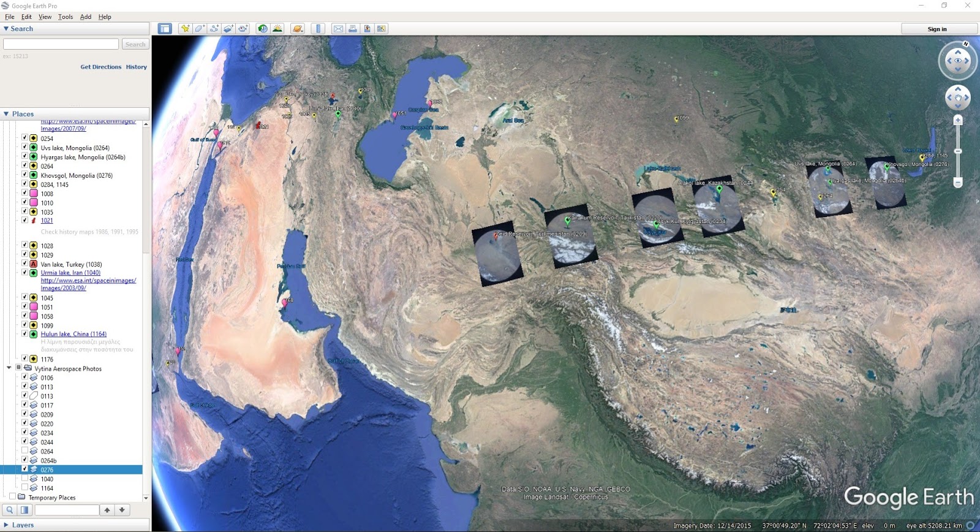This screenshot has height=532, width=980.
Task: Click the Zeid Reservoir Turkmenistan image overlay
Action: [497, 254]
